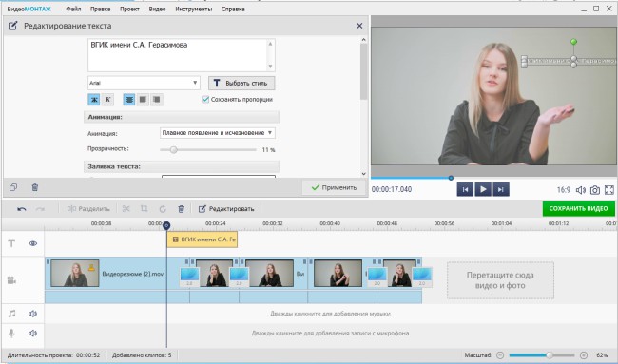This screenshot has width=618, height=364.
Task: Click the redo arrow icon
Action: [x=40, y=209]
